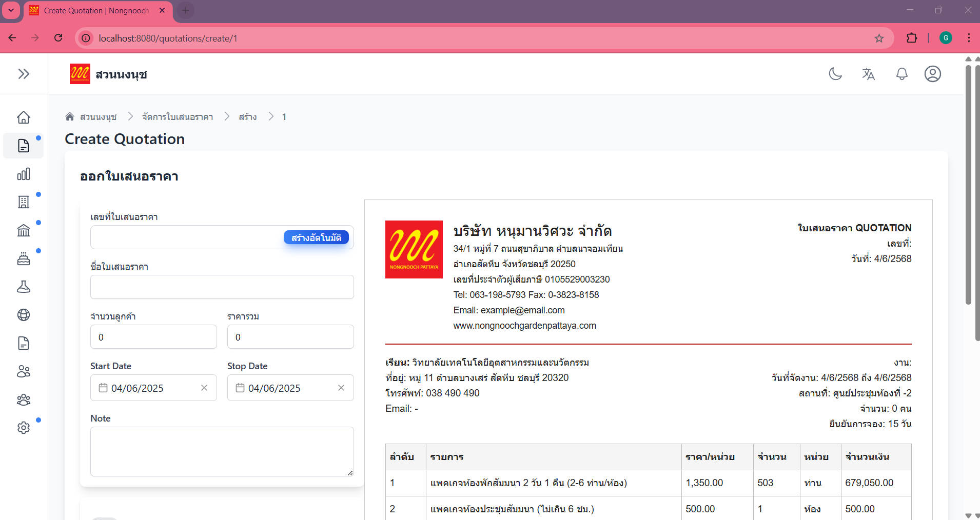Open the Chrome profile G avatar
The width and height of the screenshot is (980, 520).
click(x=946, y=38)
